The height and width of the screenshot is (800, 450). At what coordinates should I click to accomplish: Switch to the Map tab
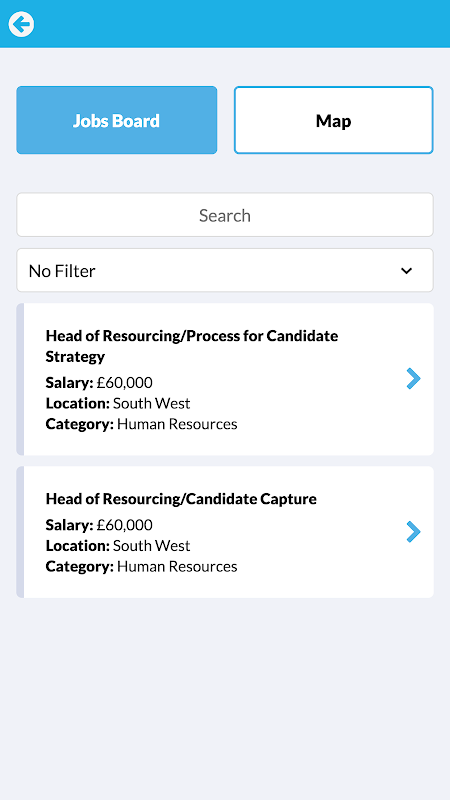pos(334,120)
